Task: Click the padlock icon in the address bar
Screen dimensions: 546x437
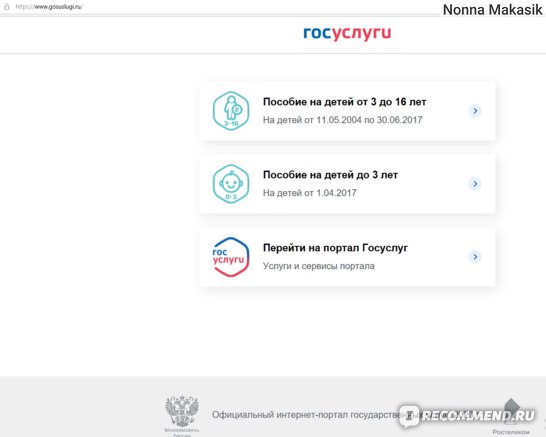Action: 7,6
